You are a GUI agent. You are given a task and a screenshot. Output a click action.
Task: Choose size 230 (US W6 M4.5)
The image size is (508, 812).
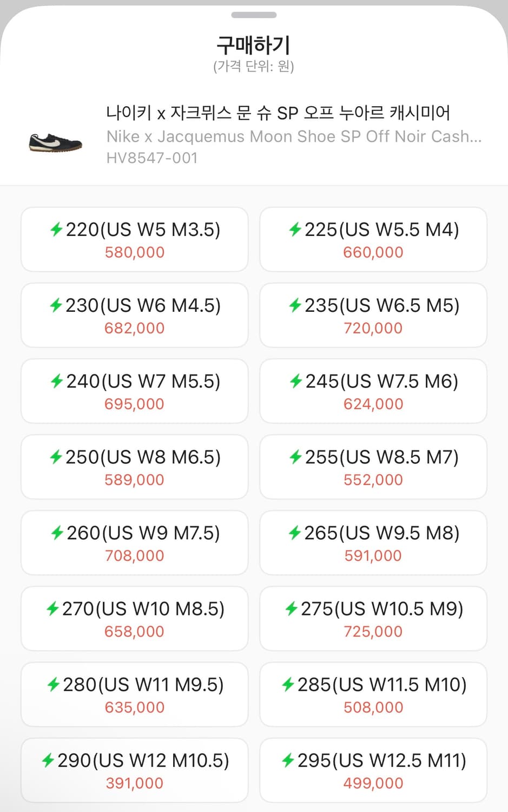tap(134, 315)
